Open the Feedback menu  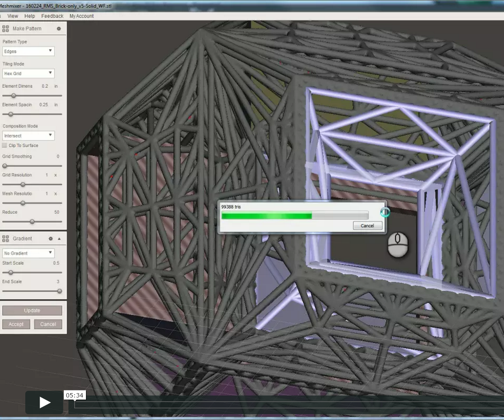(52, 16)
